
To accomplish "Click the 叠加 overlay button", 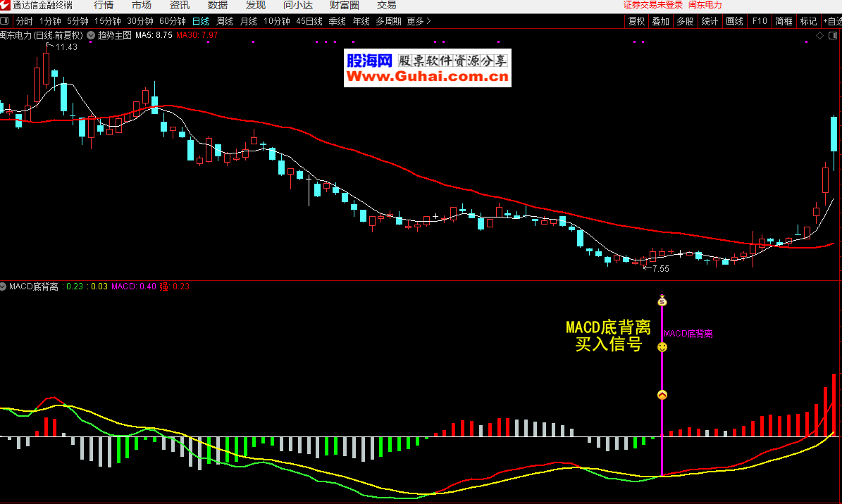I will click(660, 22).
